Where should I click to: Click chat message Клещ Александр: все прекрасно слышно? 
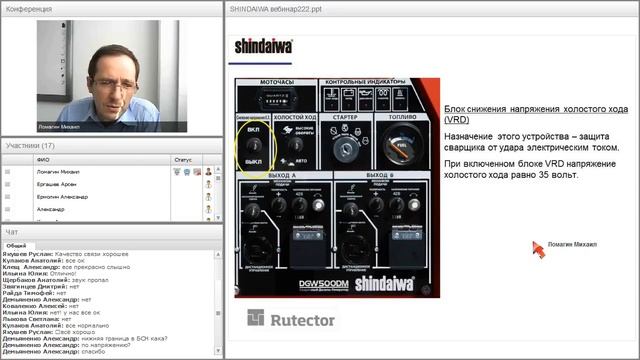tap(66, 267)
